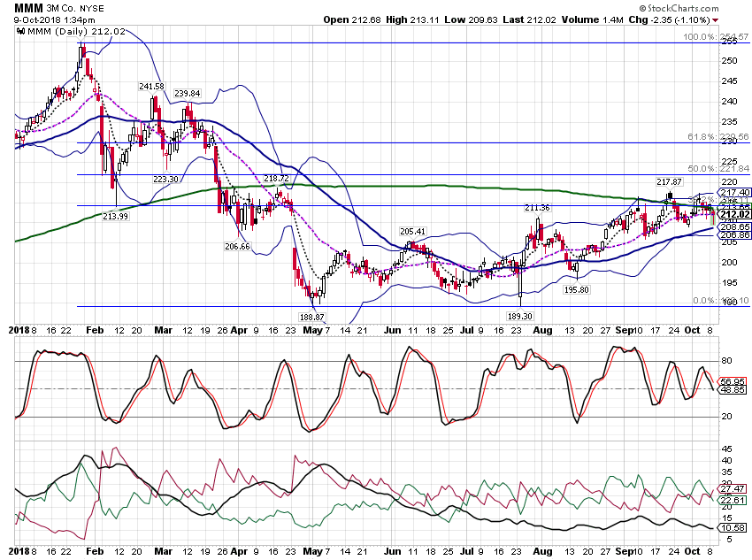Click the bold MMM ticker symbol in the header
The width and height of the screenshot is (752, 560).
(x=29, y=8)
